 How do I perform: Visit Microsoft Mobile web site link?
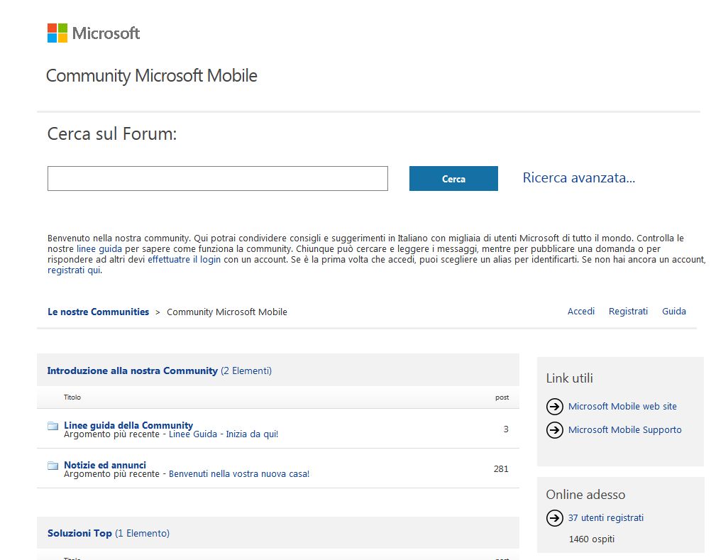pyautogui.click(x=622, y=407)
